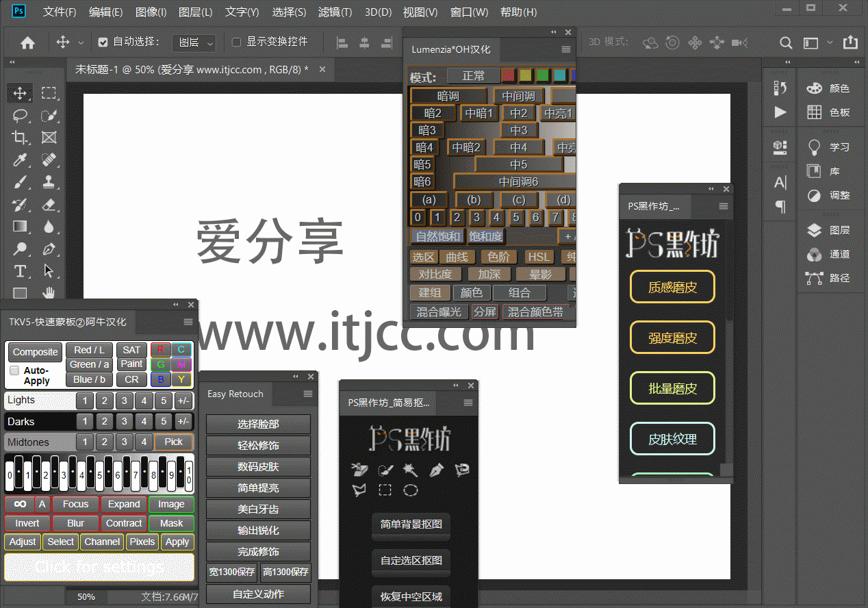The height and width of the screenshot is (608, 868).
Task: Open the 图层 auto-select dropdown
Action: tap(194, 42)
